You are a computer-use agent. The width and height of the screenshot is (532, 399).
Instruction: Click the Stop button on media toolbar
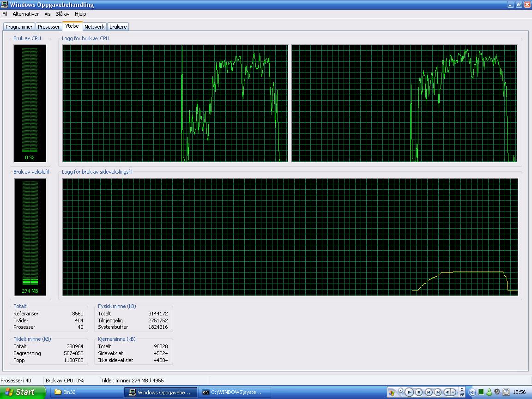click(x=419, y=392)
